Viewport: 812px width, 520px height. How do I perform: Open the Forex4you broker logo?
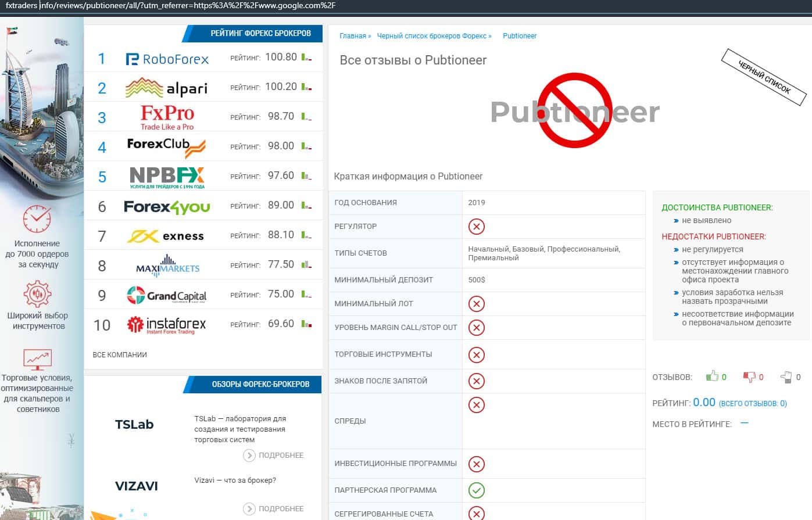coord(167,207)
